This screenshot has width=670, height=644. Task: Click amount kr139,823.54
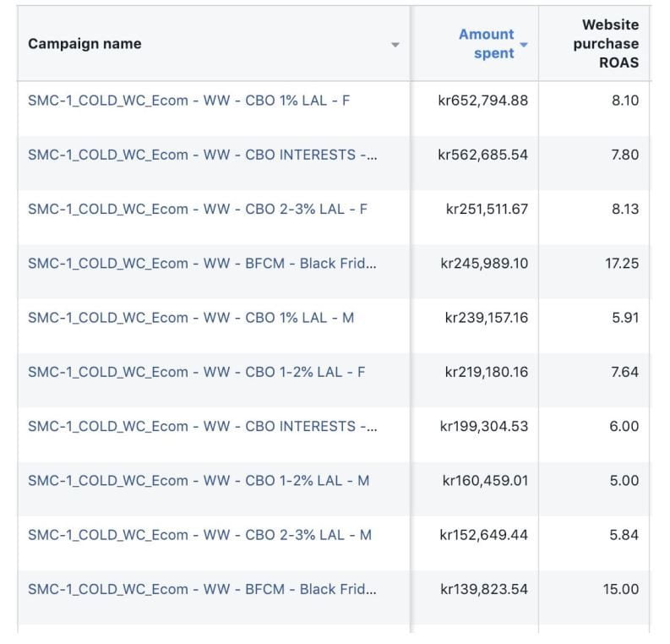coord(484,589)
